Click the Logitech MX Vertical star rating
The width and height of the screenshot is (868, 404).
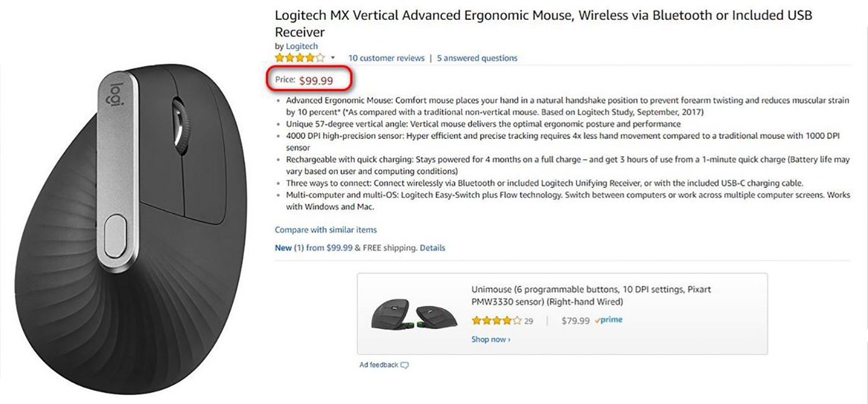click(x=299, y=58)
